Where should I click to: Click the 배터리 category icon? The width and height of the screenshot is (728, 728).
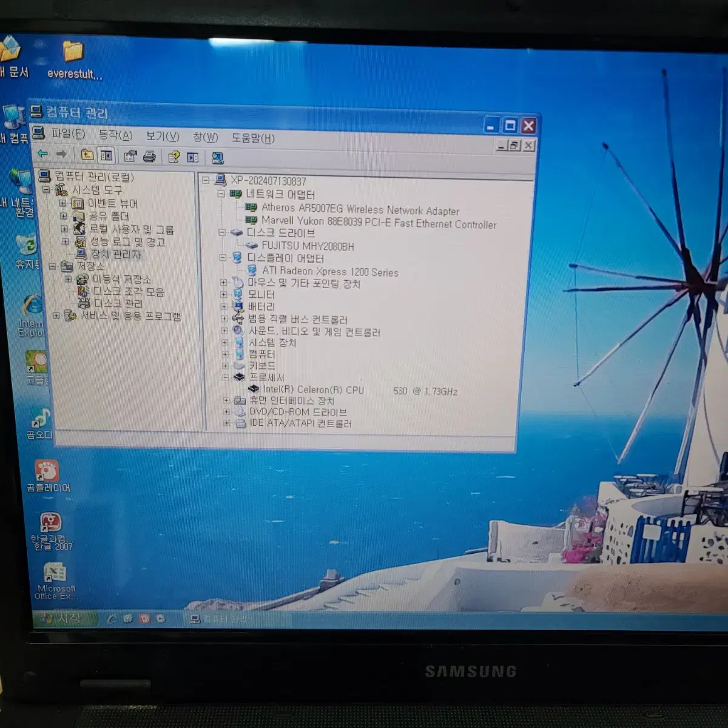click(x=238, y=307)
